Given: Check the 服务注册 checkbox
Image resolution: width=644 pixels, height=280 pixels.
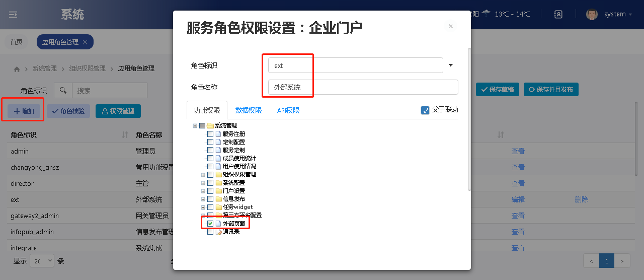Looking at the screenshot, I should click(210, 134).
